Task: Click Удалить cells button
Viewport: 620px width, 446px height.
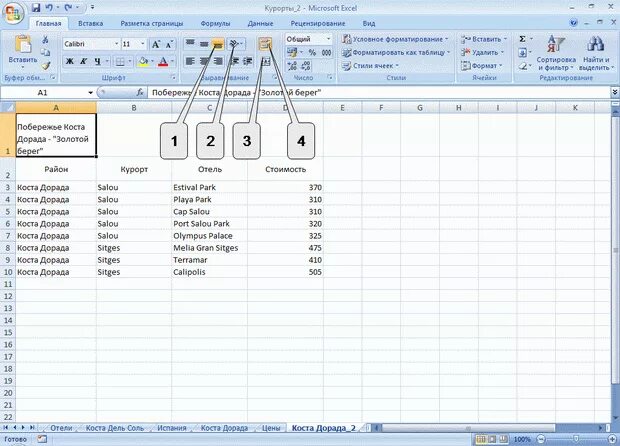Action: (483, 52)
